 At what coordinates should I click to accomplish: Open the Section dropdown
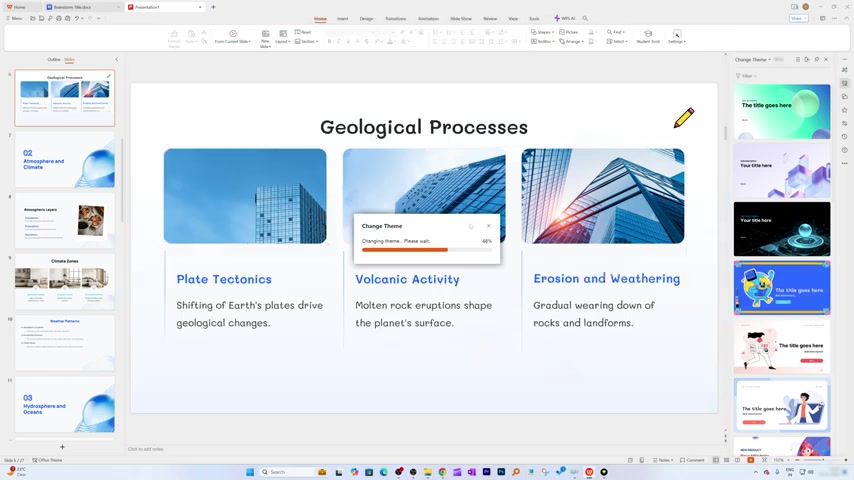[307, 41]
